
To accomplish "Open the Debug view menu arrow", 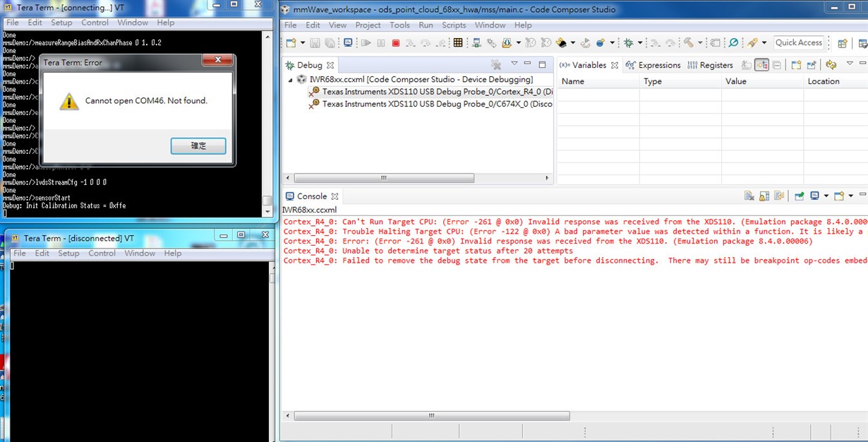I will [514, 64].
